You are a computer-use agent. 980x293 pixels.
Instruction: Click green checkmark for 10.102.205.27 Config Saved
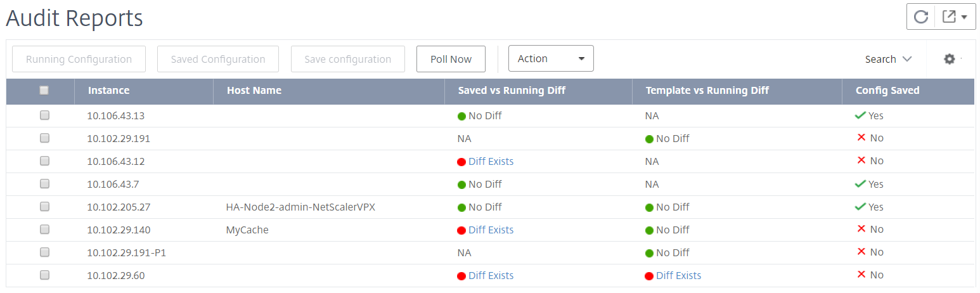(860, 207)
